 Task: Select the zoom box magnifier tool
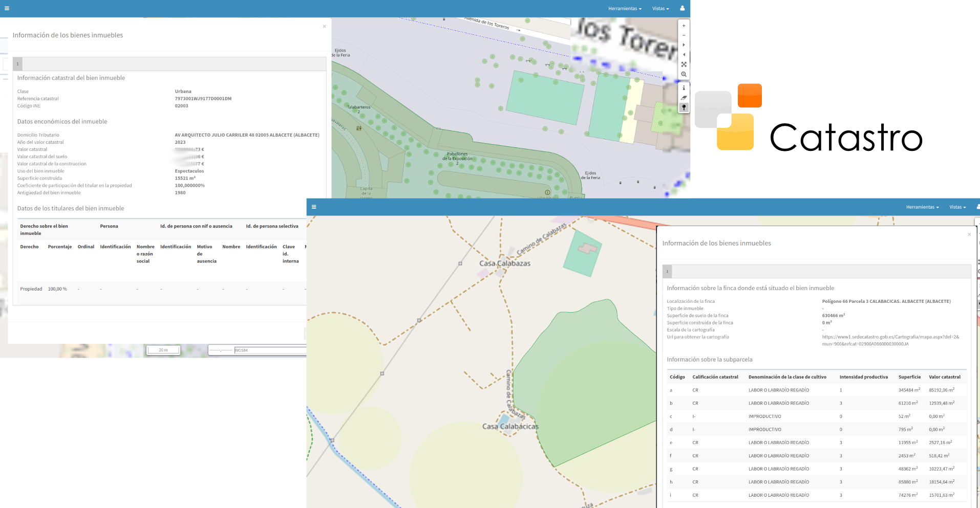[684, 74]
